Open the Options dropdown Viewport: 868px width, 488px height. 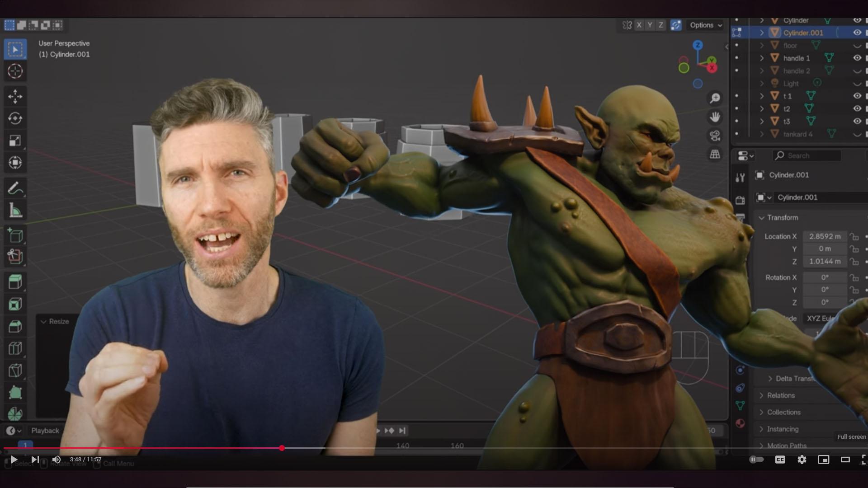[x=706, y=25]
